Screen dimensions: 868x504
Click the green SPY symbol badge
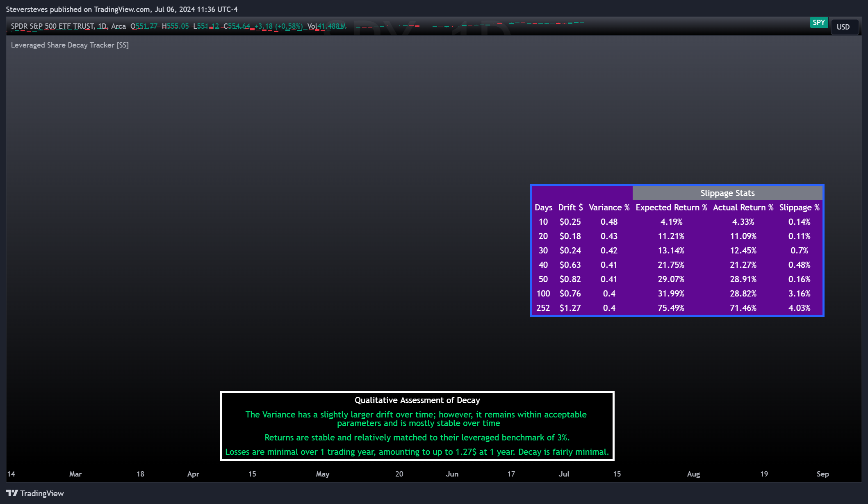coord(819,23)
